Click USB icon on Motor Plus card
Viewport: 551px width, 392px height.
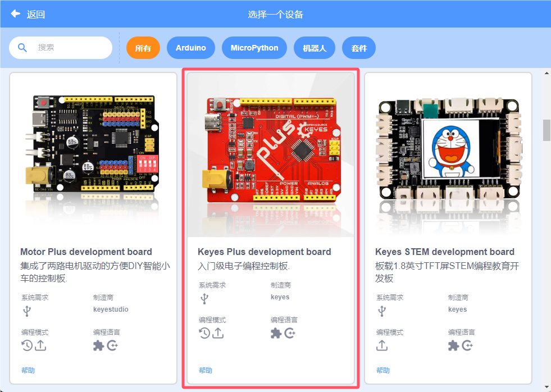pos(27,311)
